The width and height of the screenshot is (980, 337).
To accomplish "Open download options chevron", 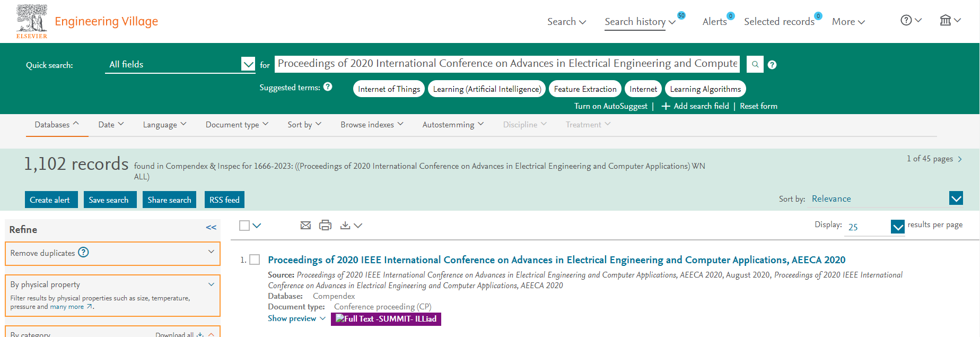I will click(x=358, y=226).
